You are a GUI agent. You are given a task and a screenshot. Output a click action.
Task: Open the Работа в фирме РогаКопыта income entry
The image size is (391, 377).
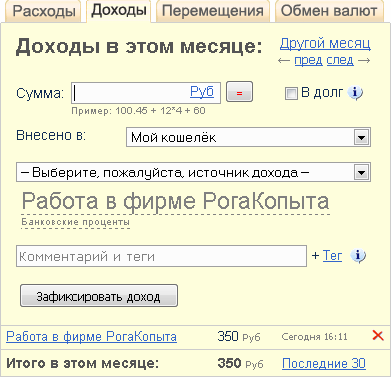pyautogui.click(x=91, y=337)
